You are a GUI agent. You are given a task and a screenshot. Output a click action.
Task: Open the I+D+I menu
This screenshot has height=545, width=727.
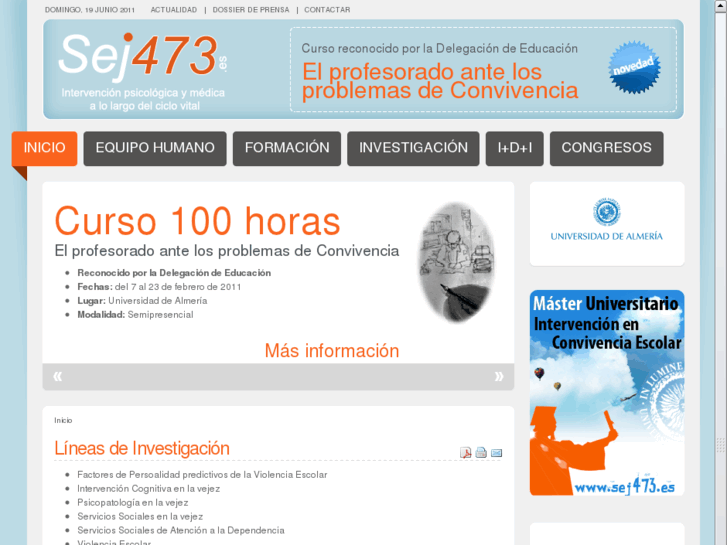[x=515, y=148]
